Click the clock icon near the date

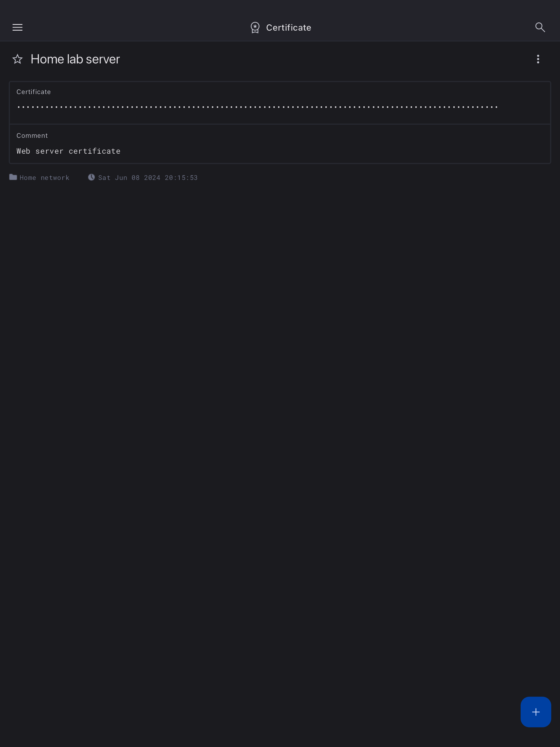91,177
